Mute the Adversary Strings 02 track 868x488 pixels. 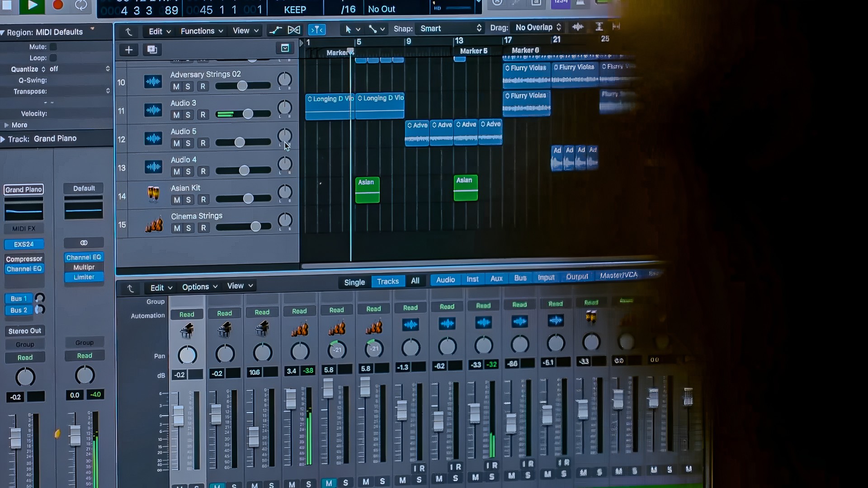(x=176, y=86)
